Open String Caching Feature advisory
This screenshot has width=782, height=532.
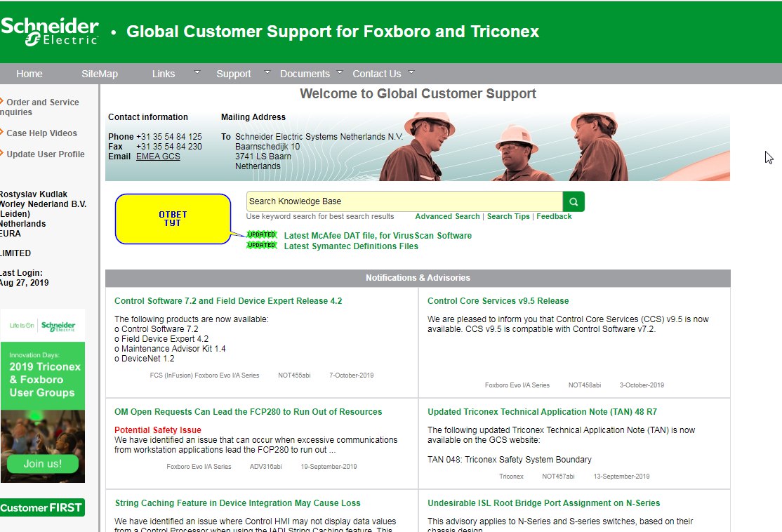237,503
